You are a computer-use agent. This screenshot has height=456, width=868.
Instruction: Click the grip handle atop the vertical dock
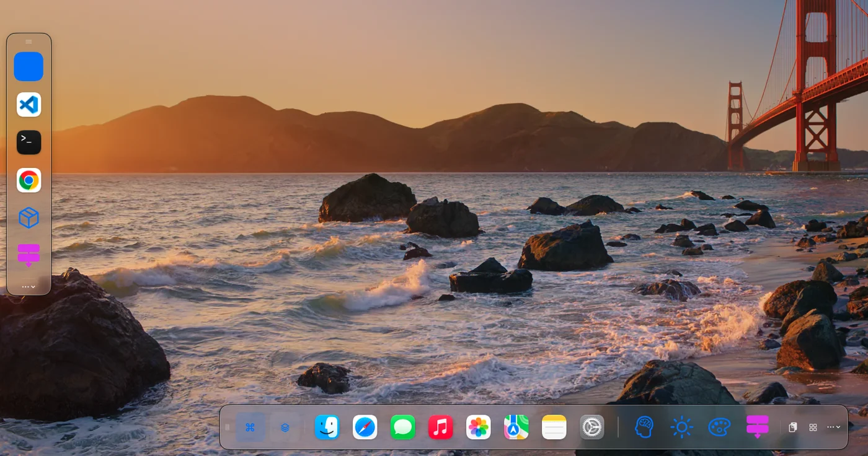tap(29, 42)
